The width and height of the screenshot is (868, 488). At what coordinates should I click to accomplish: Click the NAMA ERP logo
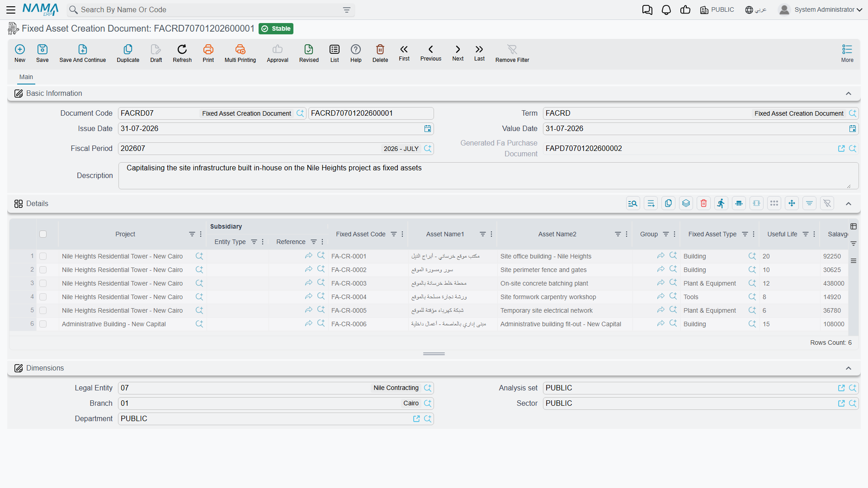pos(40,9)
